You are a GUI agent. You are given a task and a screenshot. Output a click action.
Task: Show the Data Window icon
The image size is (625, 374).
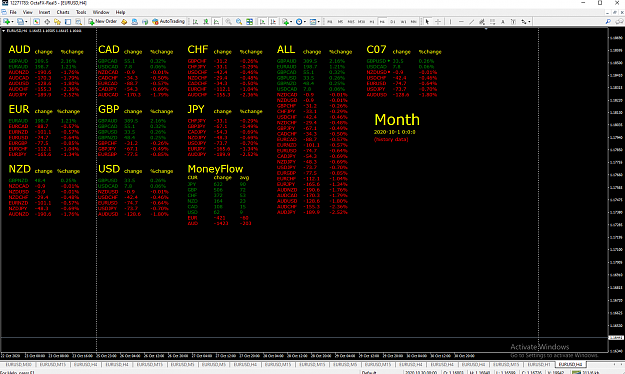click(x=47, y=22)
